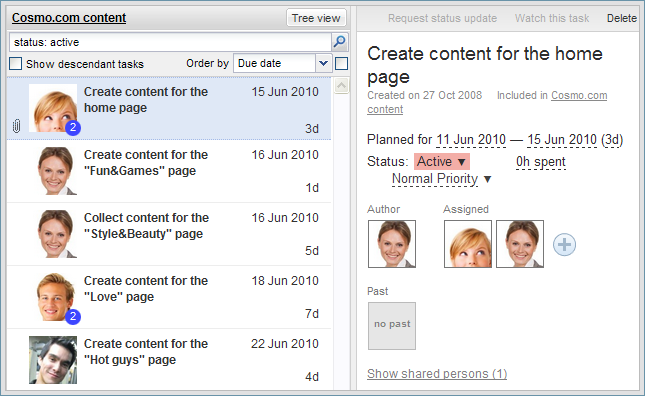Viewport: 645px width, 396px height.
Task: Edit the start date 11 Jun 2010
Action: tap(471, 140)
